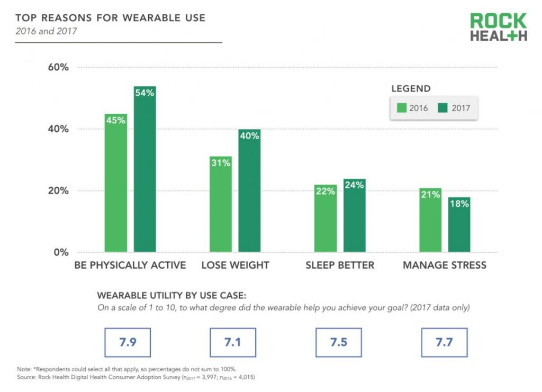The height and width of the screenshot is (392, 542).
Task: Select the 7.5 utility score box
Action: (338, 342)
